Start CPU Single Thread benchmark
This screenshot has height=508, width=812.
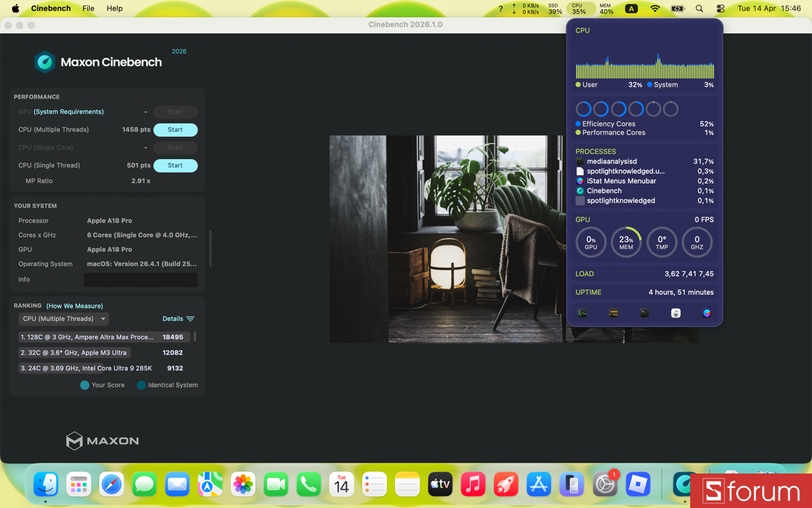click(175, 166)
